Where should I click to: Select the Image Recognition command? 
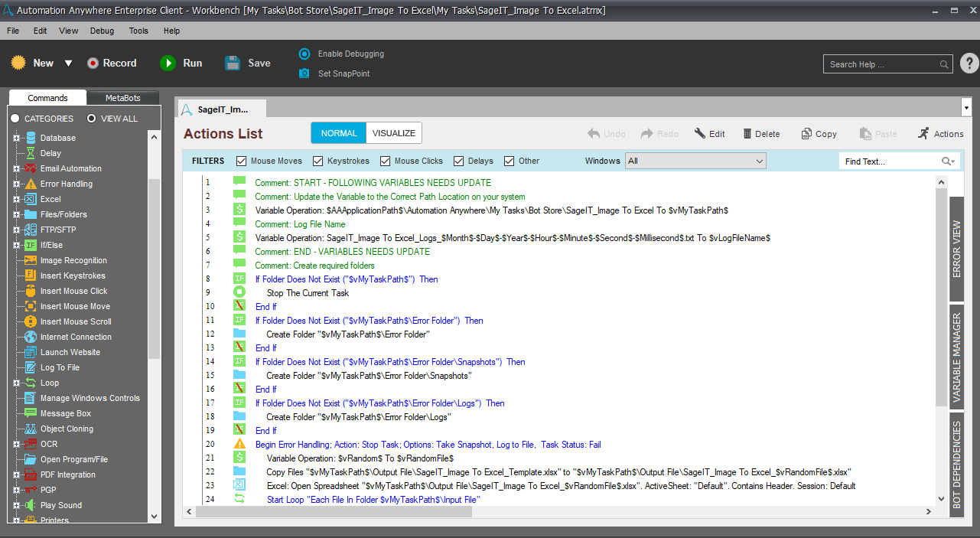(73, 260)
